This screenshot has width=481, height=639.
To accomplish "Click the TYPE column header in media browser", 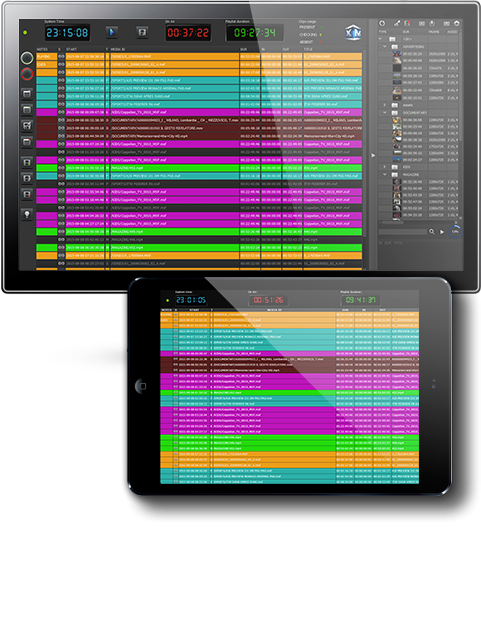I will coord(383,31).
